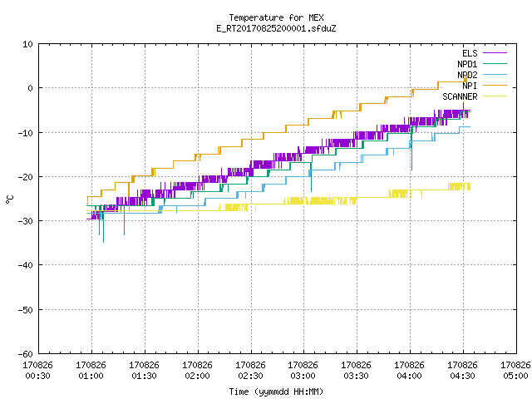Click the x-axis time label '01:00'

[x=91, y=376]
